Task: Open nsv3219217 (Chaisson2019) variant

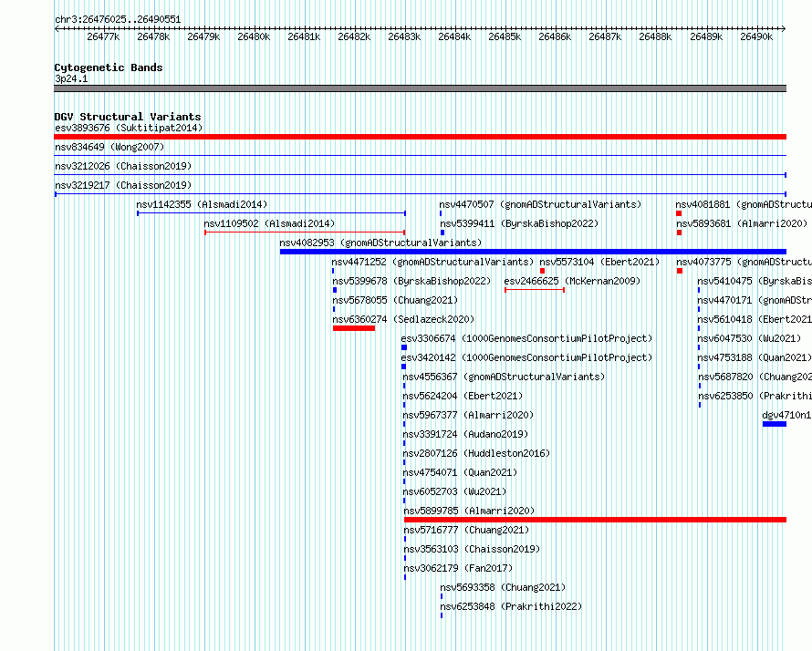Action: (123, 185)
